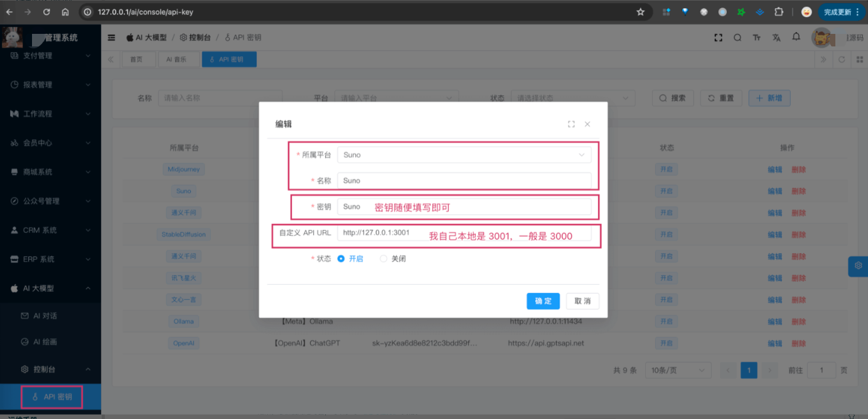Image resolution: width=868 pixels, height=419 pixels.
Task: Open the browser extensions puzzle icon
Action: tap(779, 12)
